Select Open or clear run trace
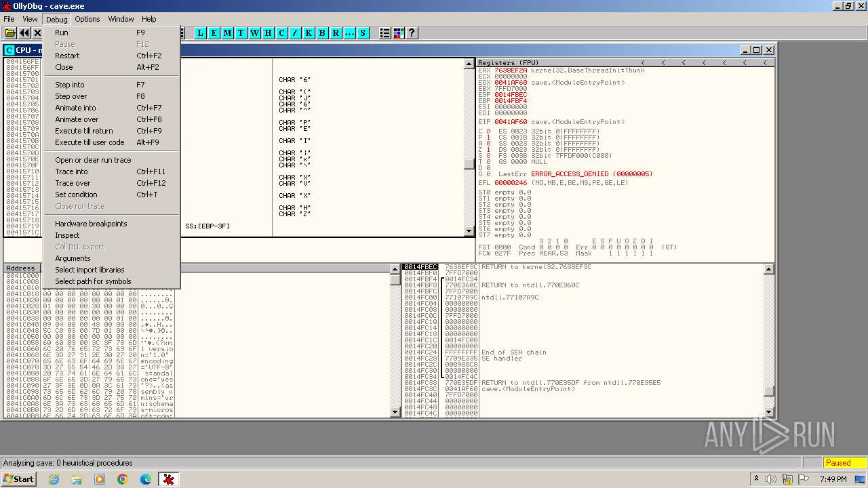The width and height of the screenshot is (868, 488). 111,160
